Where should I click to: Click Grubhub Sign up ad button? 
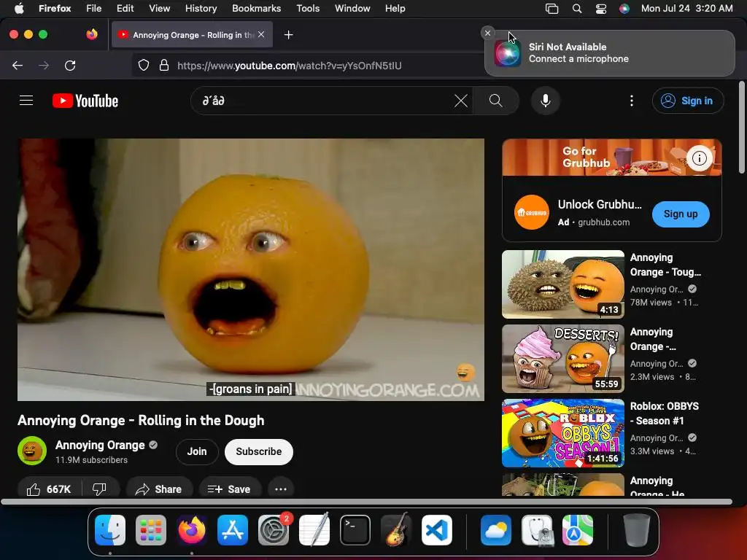(681, 214)
